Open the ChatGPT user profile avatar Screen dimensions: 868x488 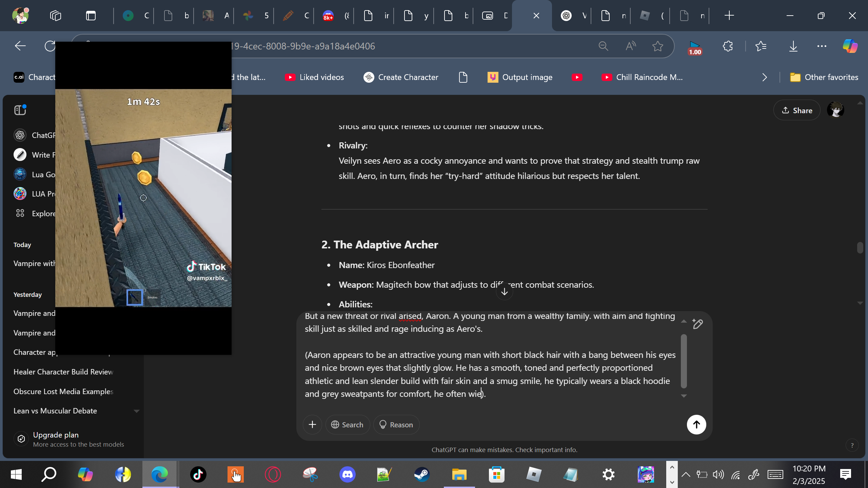pos(835,110)
